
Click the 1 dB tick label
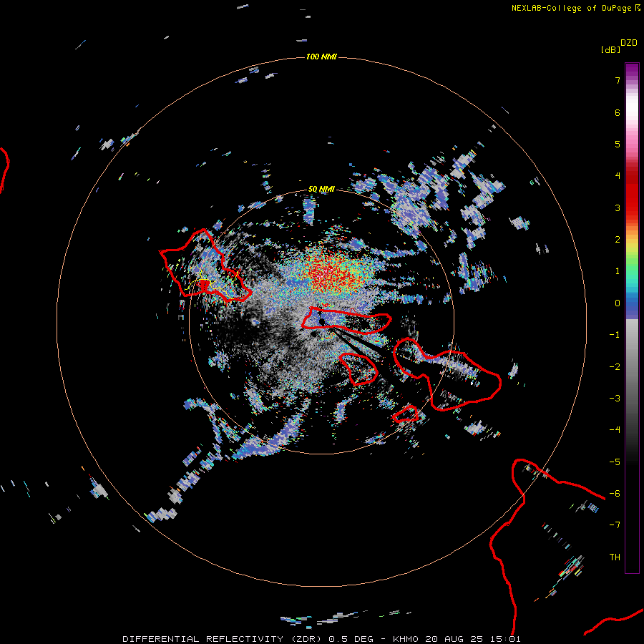pos(618,271)
